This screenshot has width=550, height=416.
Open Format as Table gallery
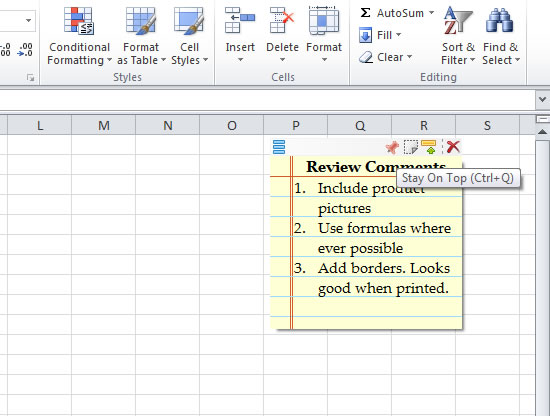coord(141,37)
